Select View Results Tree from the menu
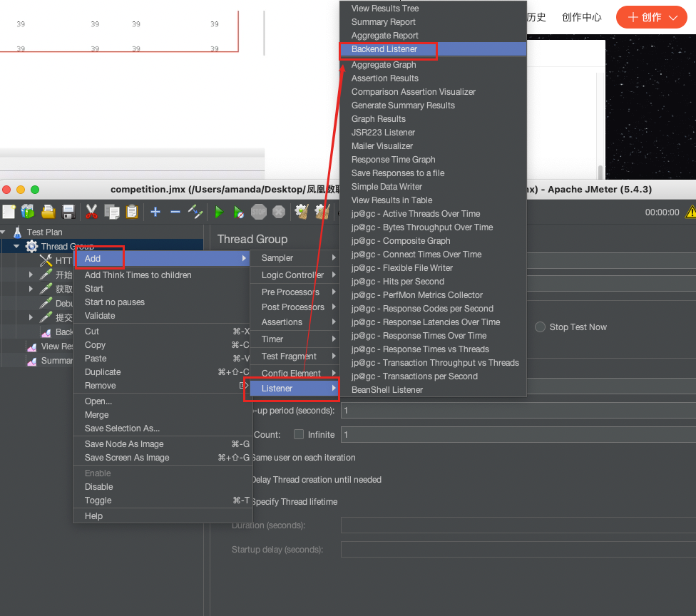The height and width of the screenshot is (616, 696). (x=385, y=9)
